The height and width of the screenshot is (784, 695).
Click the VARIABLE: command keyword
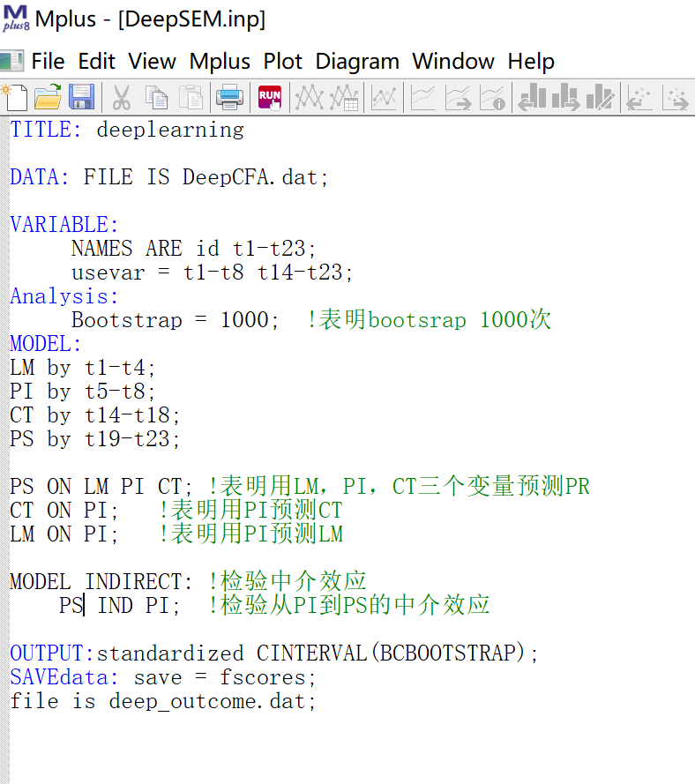tap(64, 225)
